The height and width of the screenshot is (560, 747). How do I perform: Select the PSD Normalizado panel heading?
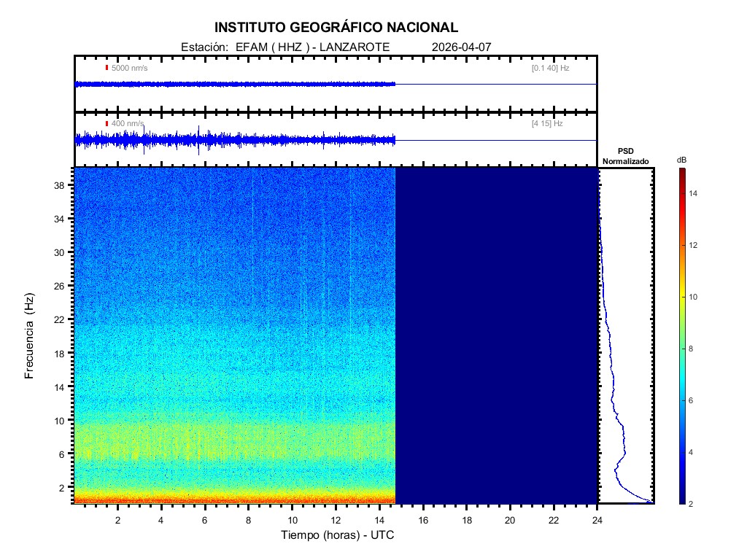coord(625,155)
